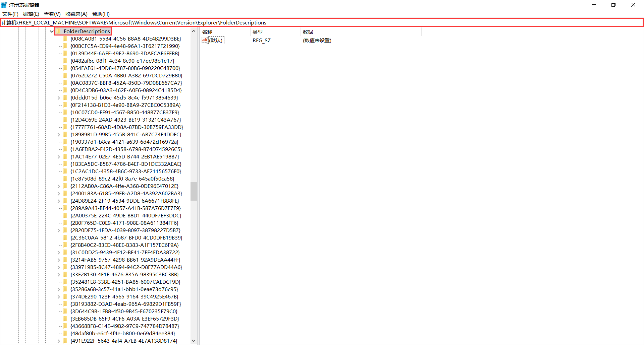Open the 查看(V) menu
The width and height of the screenshot is (644, 345).
click(x=52, y=14)
